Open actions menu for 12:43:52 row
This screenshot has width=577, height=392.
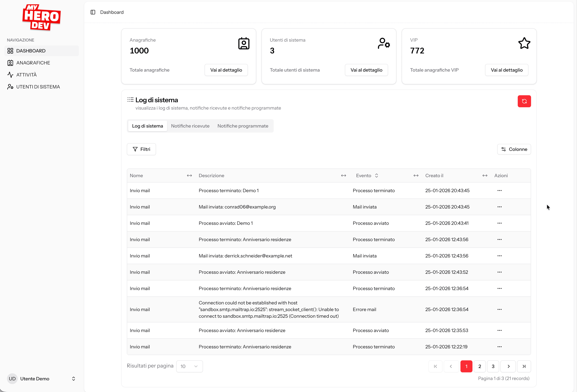[x=500, y=272]
